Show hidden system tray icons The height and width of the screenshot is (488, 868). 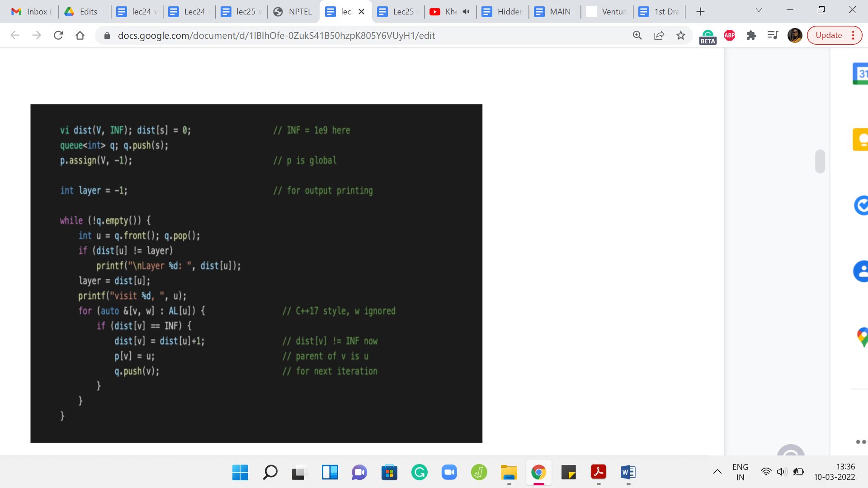(717, 472)
